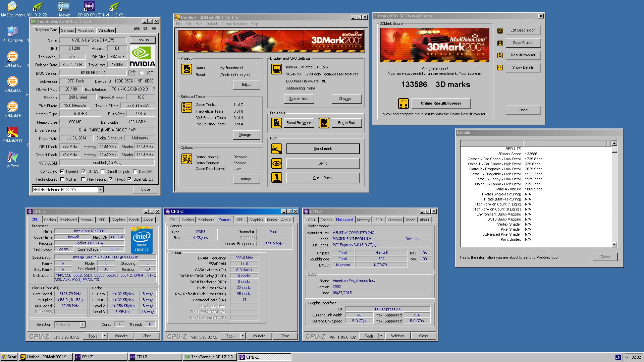
Task: Toggle OpenCL checkbox
Action: tap(62, 171)
